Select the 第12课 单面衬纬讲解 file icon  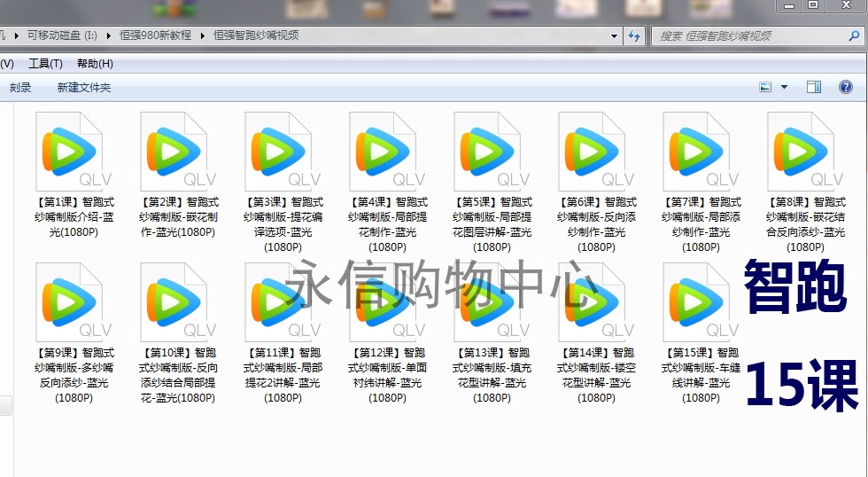click(388, 302)
